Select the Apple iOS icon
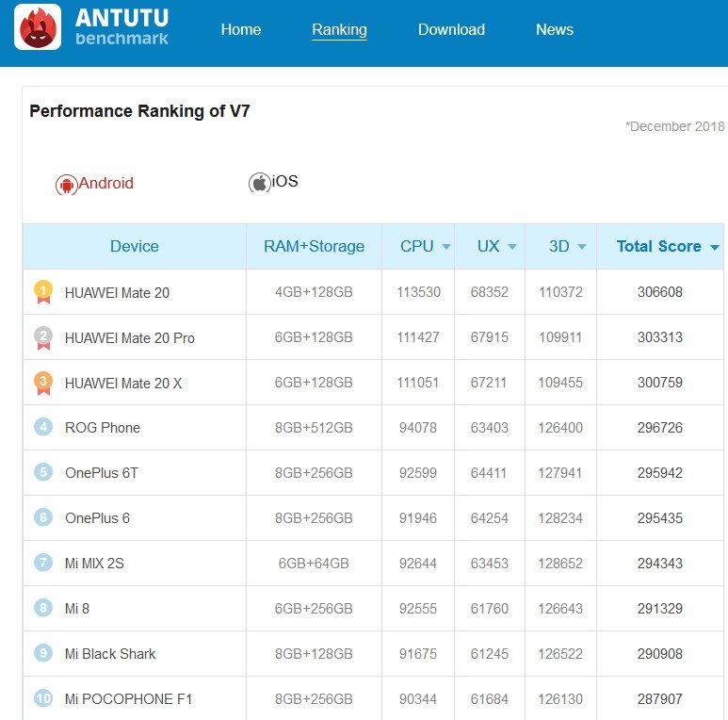The height and width of the screenshot is (720, 728). tap(258, 183)
